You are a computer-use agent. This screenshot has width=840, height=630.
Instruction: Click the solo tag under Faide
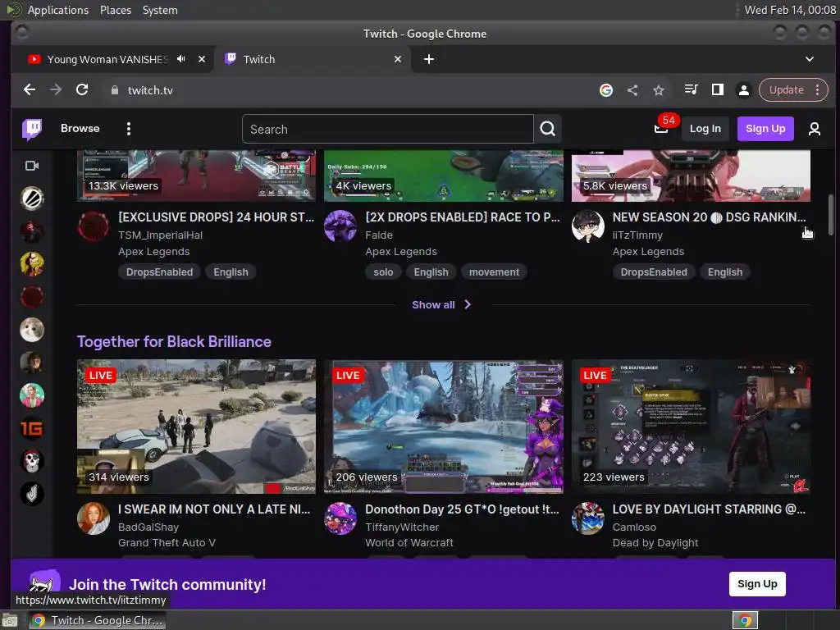coord(383,272)
